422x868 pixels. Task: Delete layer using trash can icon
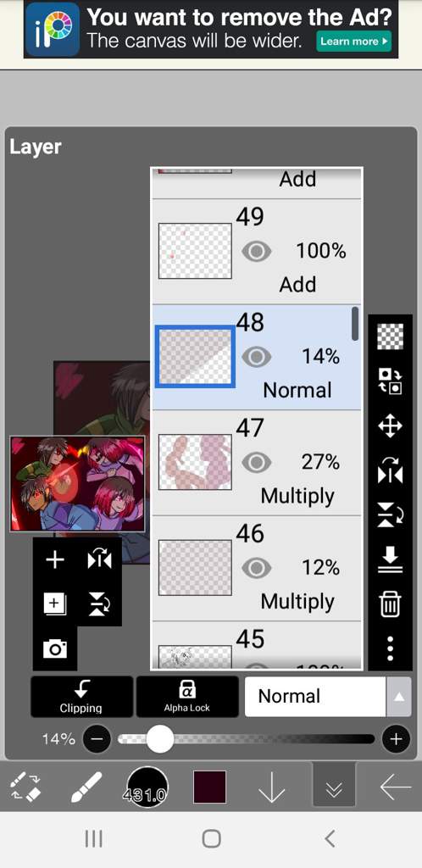click(390, 604)
